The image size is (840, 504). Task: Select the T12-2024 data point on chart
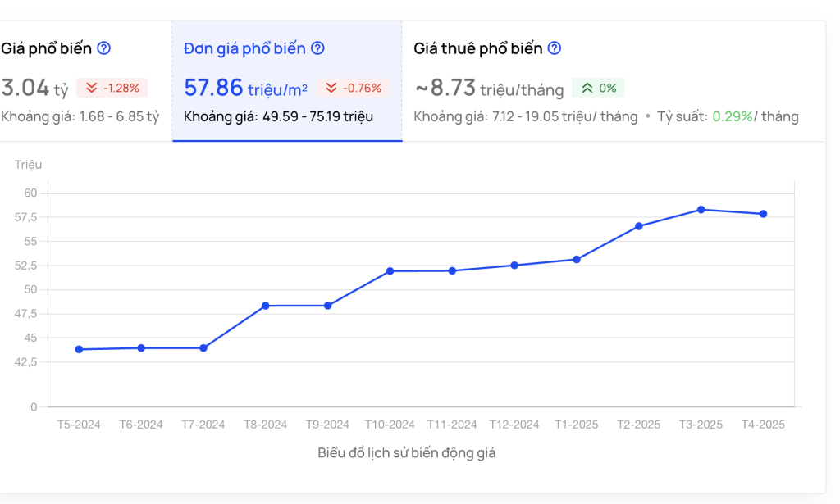514,266
